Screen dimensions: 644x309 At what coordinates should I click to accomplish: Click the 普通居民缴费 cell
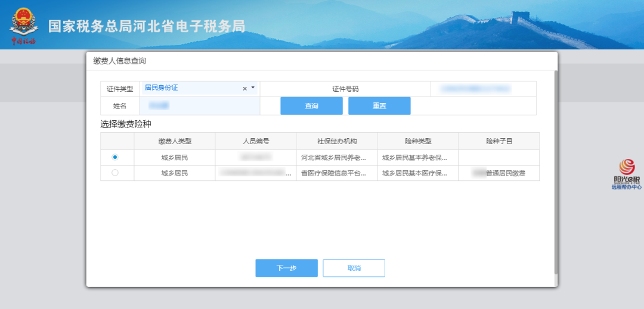[x=499, y=173]
